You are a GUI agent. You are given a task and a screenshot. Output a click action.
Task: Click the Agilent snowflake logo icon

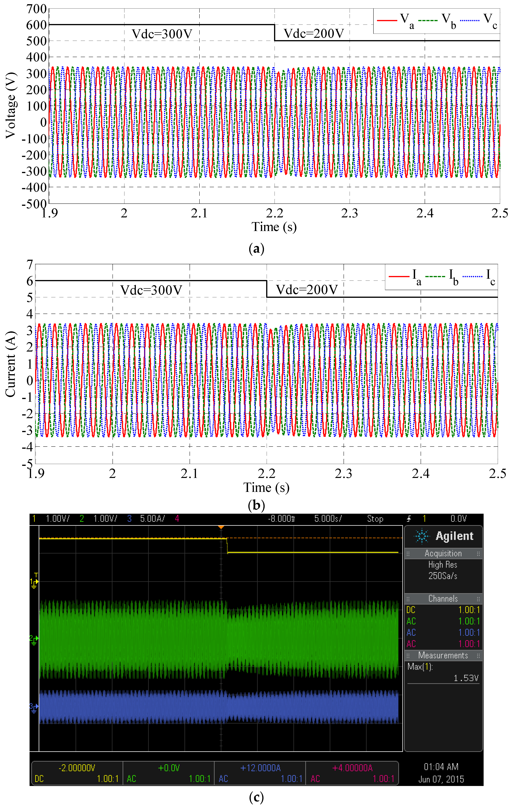point(422,536)
